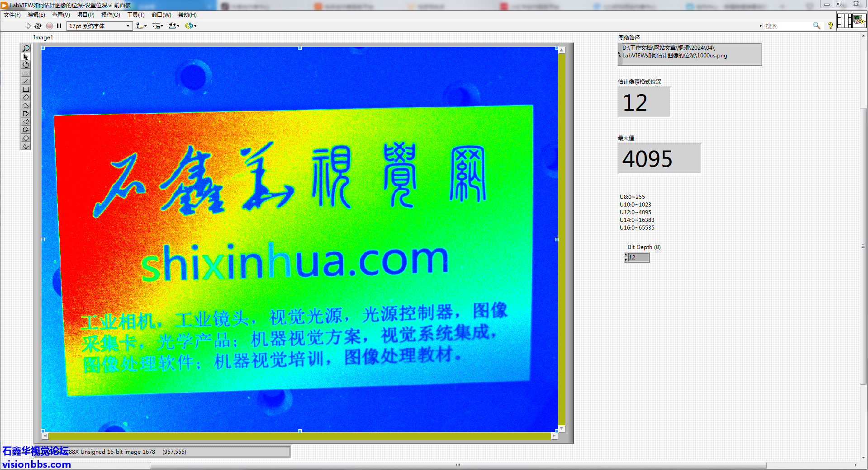Image resolution: width=868 pixels, height=470 pixels.
Task: Open the Distribute Objects dropdown
Action: click(x=157, y=26)
